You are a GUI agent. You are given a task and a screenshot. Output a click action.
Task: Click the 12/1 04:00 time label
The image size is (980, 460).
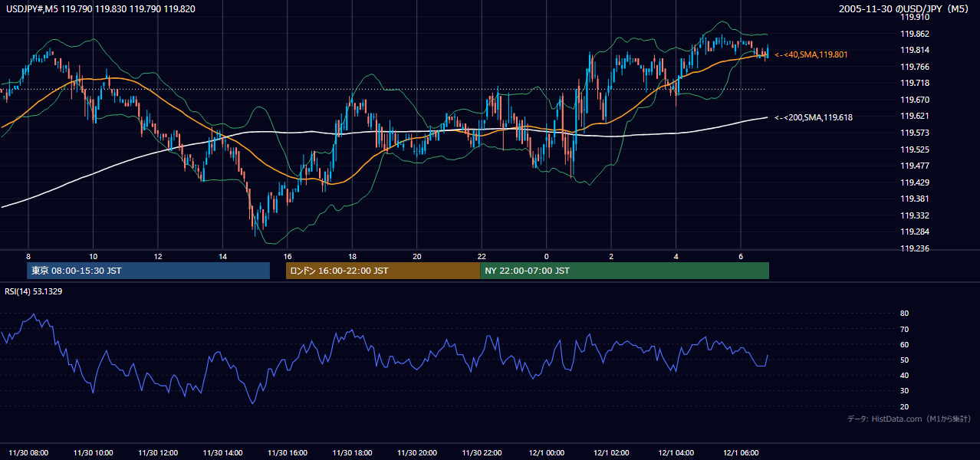point(676,452)
